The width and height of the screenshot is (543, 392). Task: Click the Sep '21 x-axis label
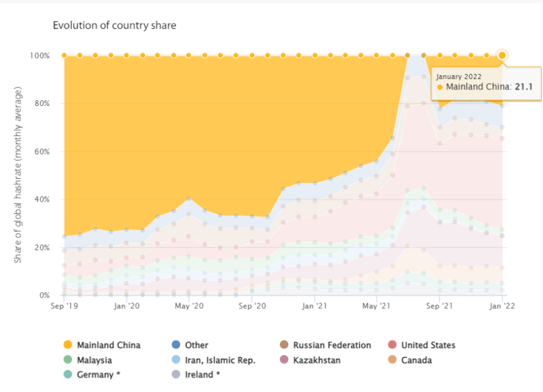440,306
